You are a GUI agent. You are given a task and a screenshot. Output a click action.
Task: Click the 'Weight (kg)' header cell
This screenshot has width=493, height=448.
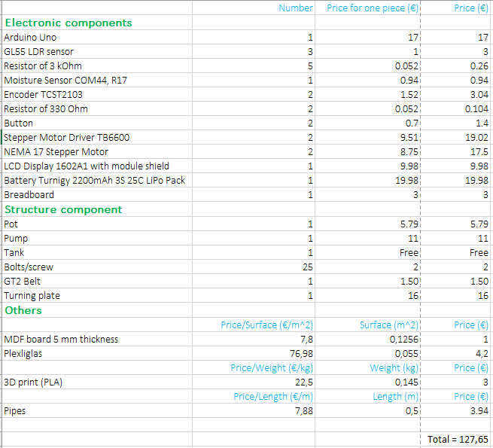(x=367, y=367)
